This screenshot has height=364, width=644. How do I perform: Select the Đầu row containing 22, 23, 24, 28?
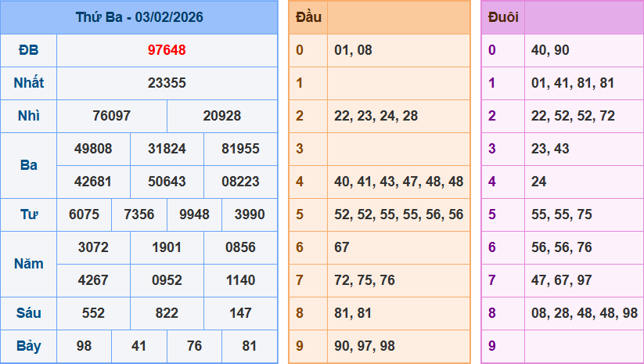coord(376,116)
